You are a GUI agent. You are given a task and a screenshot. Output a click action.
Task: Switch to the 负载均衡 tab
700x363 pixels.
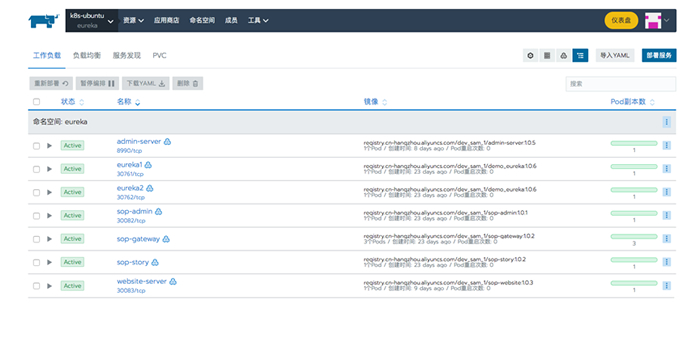coord(87,55)
